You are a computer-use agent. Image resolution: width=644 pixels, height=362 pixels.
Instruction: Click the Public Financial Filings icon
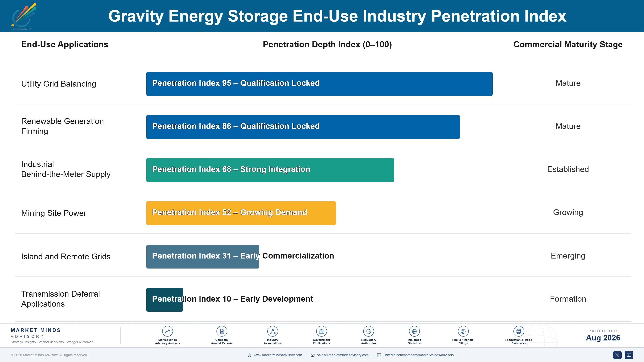click(463, 331)
